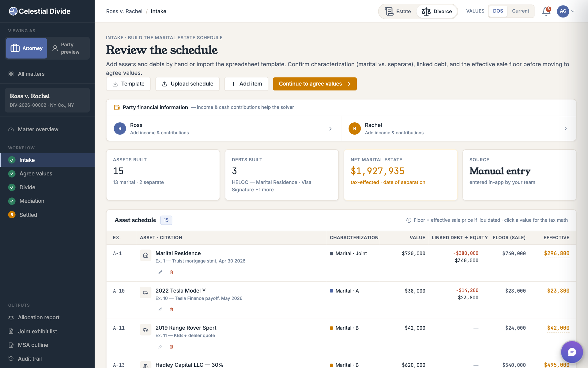Click Ross's R avatar circle

(x=120, y=128)
